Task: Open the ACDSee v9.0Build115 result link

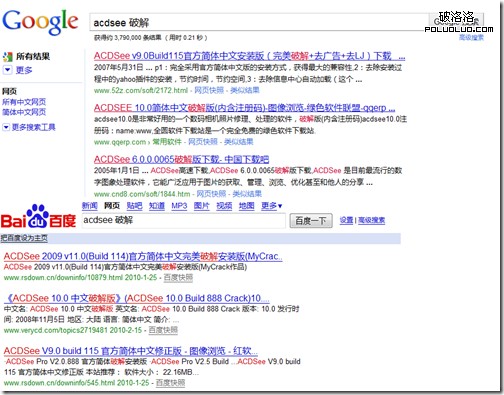Action: 249,56
